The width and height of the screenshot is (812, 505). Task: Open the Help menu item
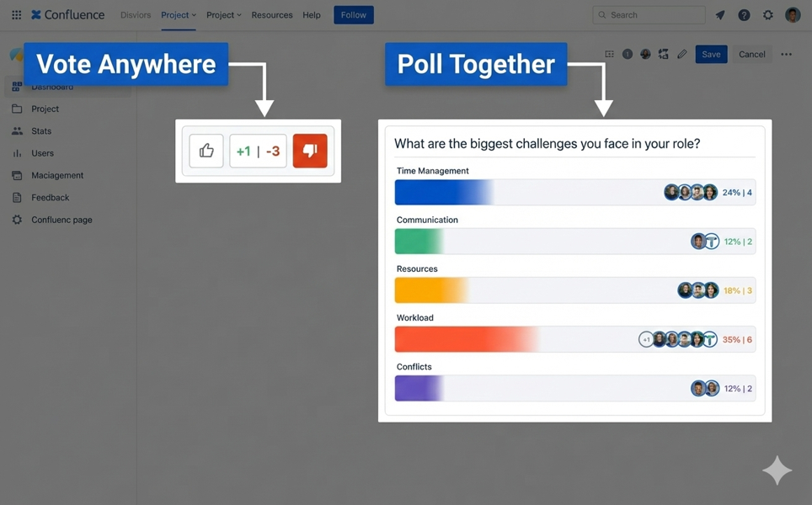(x=312, y=15)
